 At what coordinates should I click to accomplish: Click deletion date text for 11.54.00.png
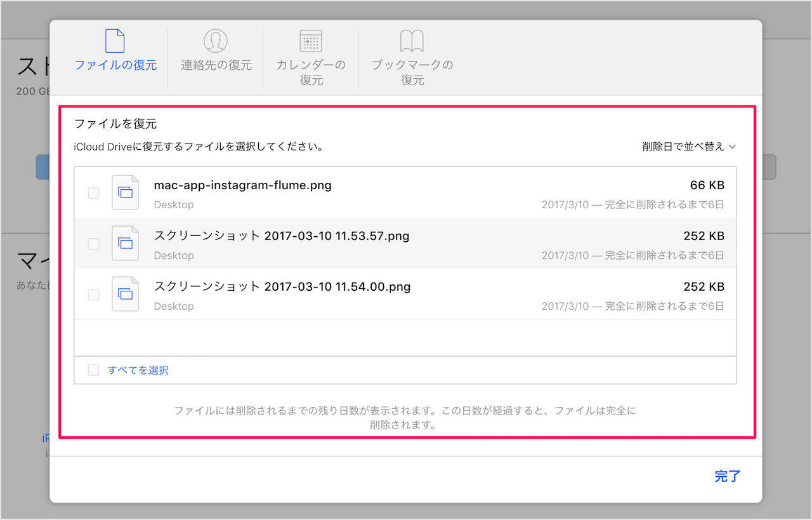633,307
